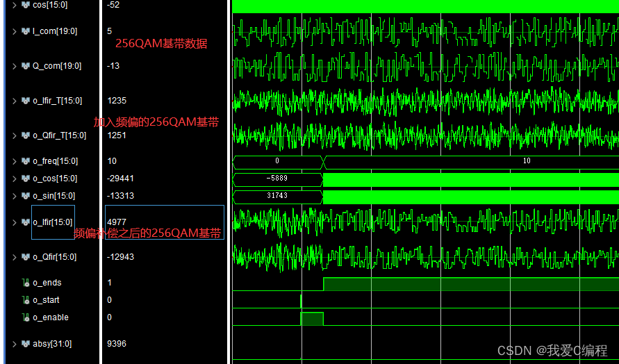619x364 pixels.
Task: Click the o_freq value 10 in the value column
Action: click(x=112, y=161)
